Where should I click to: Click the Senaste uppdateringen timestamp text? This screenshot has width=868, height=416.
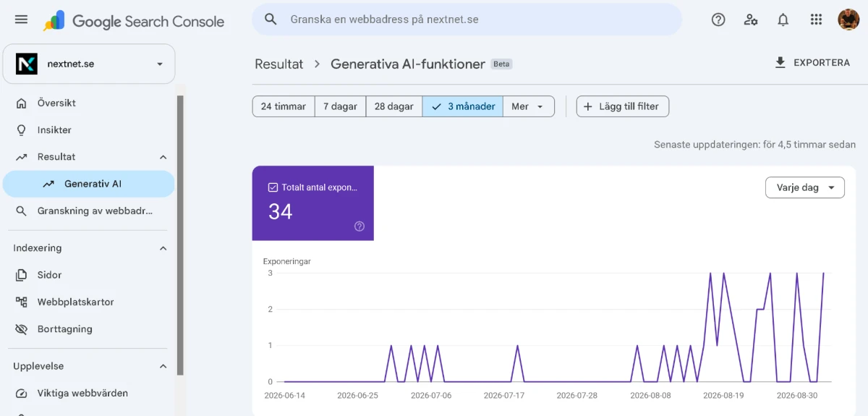(x=754, y=145)
